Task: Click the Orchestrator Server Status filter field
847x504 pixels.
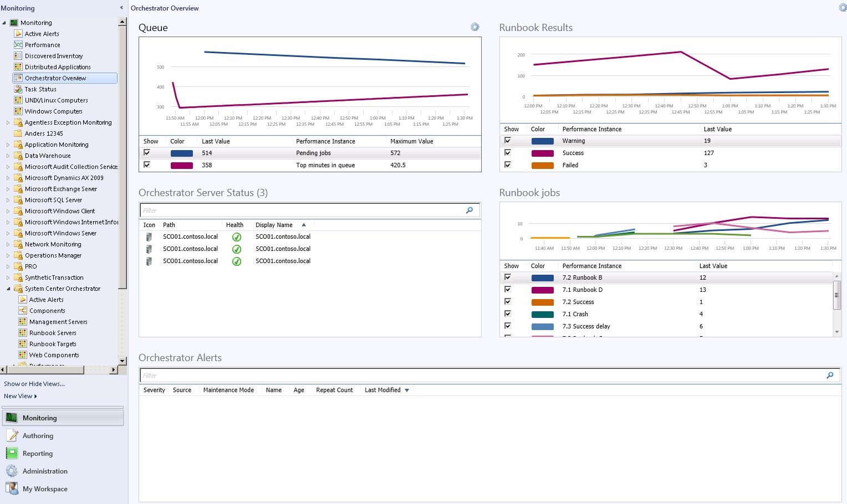Action: [x=302, y=210]
